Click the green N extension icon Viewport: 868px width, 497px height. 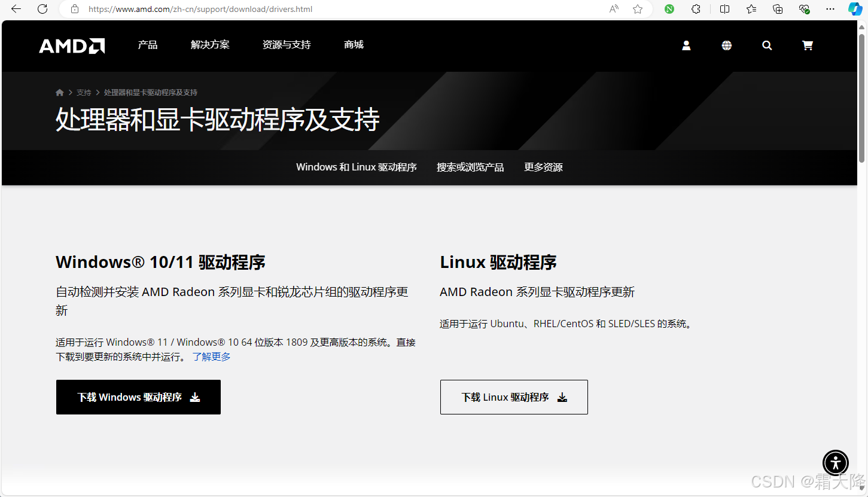click(669, 9)
